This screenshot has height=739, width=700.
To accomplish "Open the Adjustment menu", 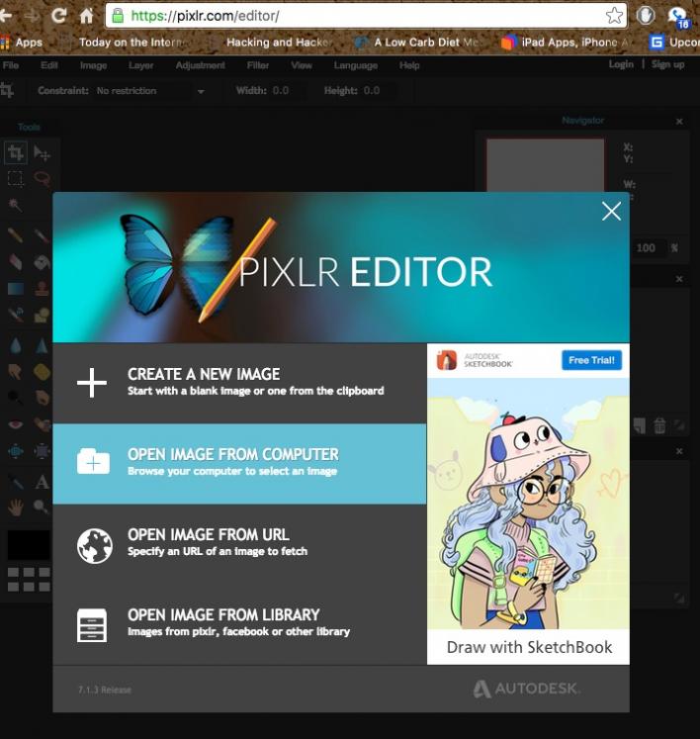I will point(200,65).
